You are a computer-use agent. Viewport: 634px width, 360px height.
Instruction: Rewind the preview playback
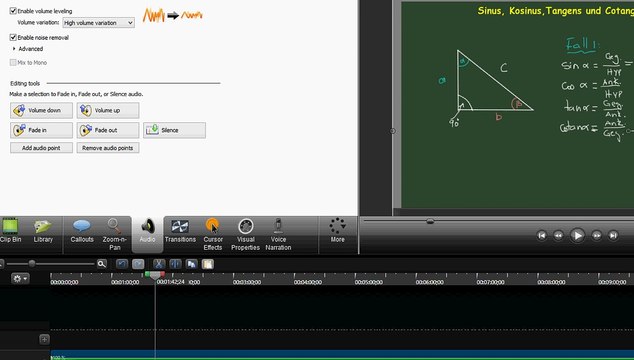coord(558,235)
